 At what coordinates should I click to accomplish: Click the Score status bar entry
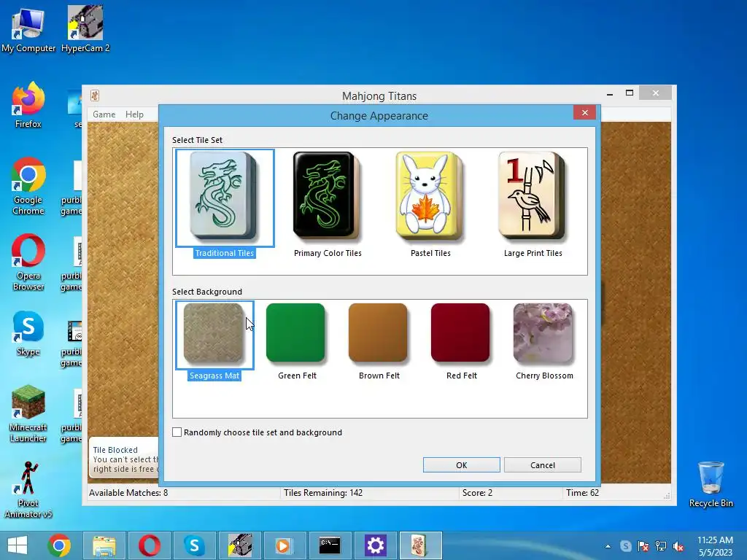tap(477, 492)
